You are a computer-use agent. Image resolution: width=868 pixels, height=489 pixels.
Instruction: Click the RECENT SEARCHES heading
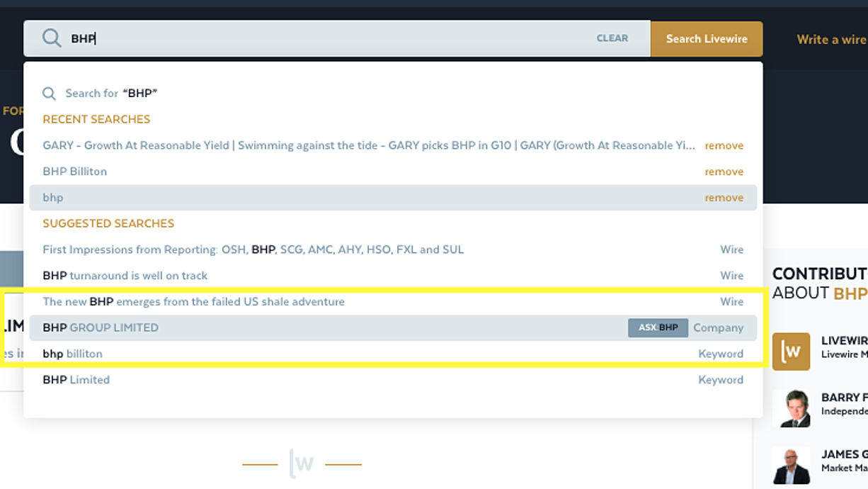pyautogui.click(x=96, y=119)
